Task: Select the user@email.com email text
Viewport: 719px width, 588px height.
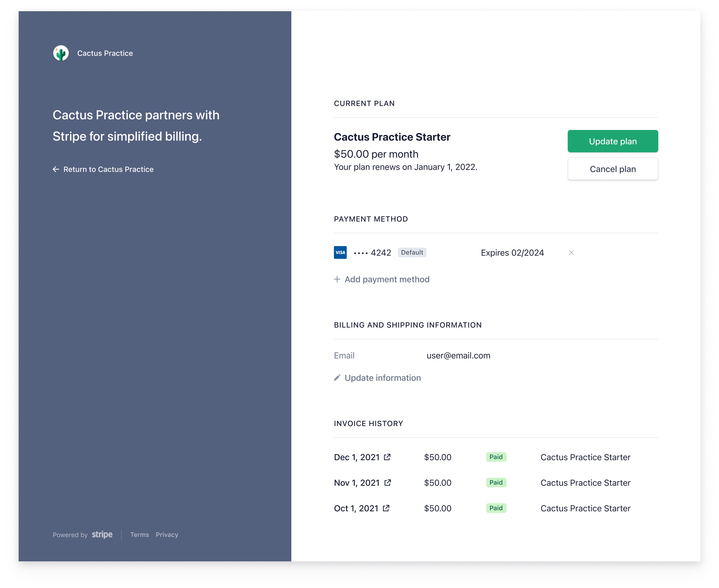Action: 458,355
